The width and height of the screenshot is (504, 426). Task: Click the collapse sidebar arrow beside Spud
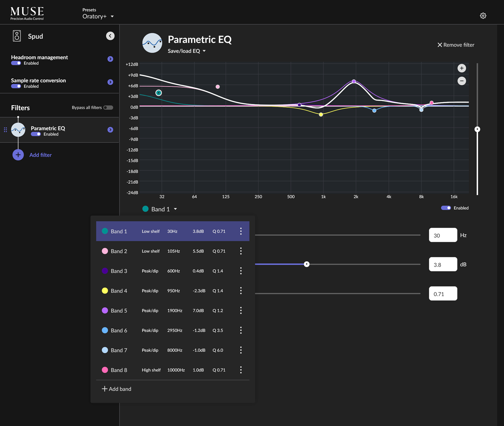point(110,36)
